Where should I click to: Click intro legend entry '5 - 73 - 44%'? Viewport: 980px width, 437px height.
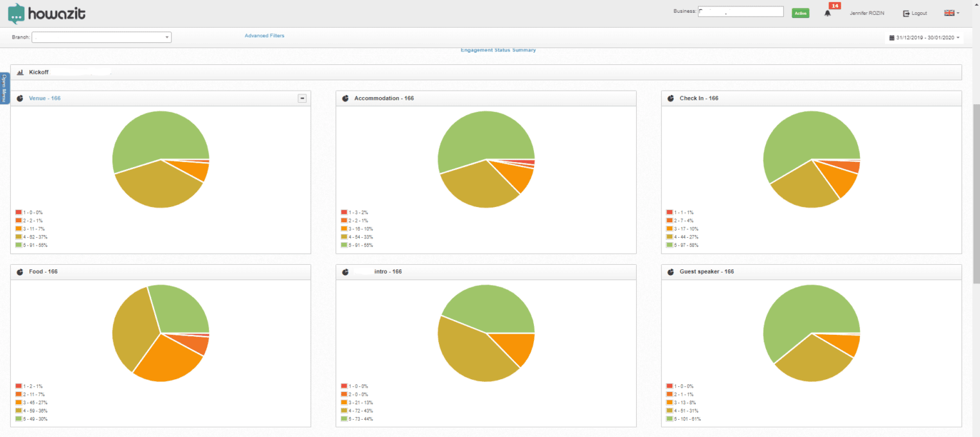(x=357, y=419)
